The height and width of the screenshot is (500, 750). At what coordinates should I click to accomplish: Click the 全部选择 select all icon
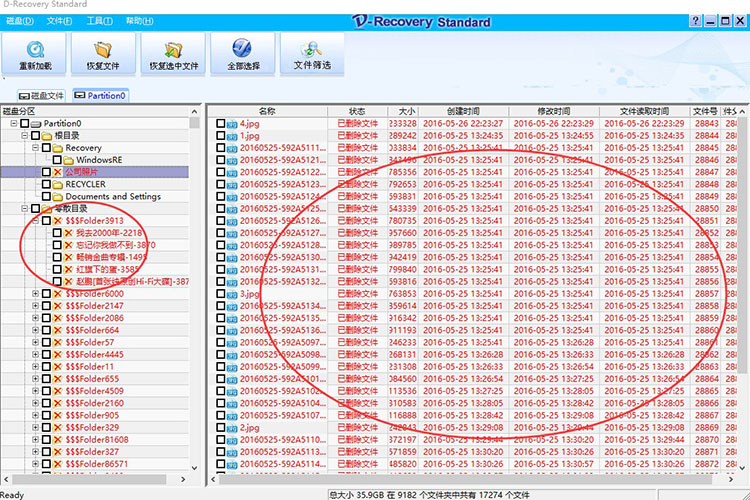[x=242, y=48]
